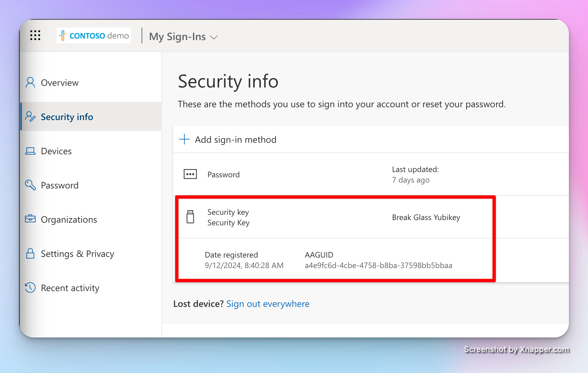
Task: Click the Overview person icon
Action: (30, 83)
